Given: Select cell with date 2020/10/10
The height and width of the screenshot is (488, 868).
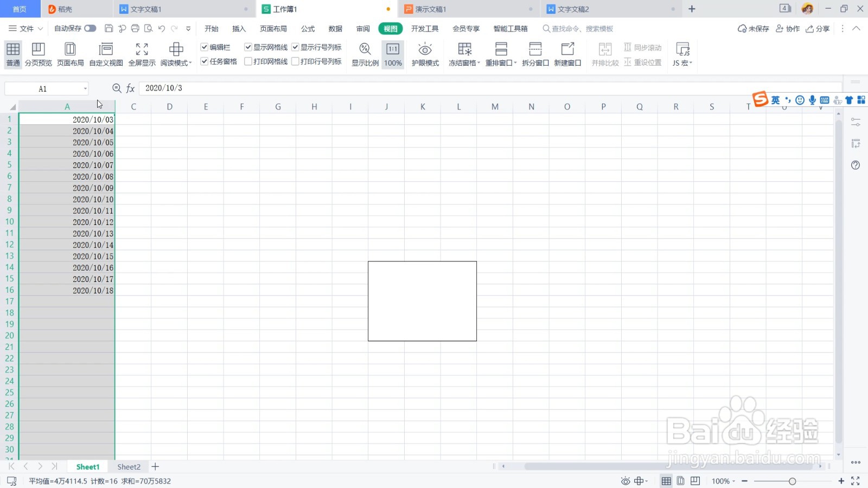Looking at the screenshot, I should (67, 199).
